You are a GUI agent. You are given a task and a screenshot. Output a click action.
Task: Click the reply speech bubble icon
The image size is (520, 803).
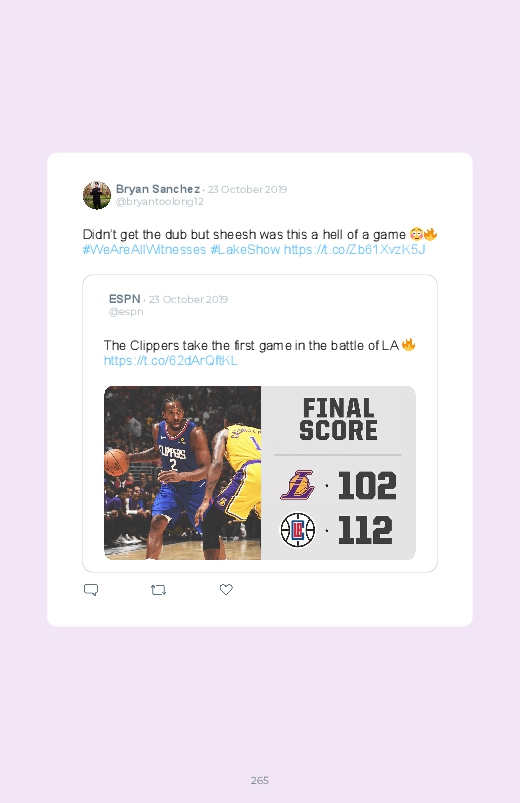coord(91,589)
